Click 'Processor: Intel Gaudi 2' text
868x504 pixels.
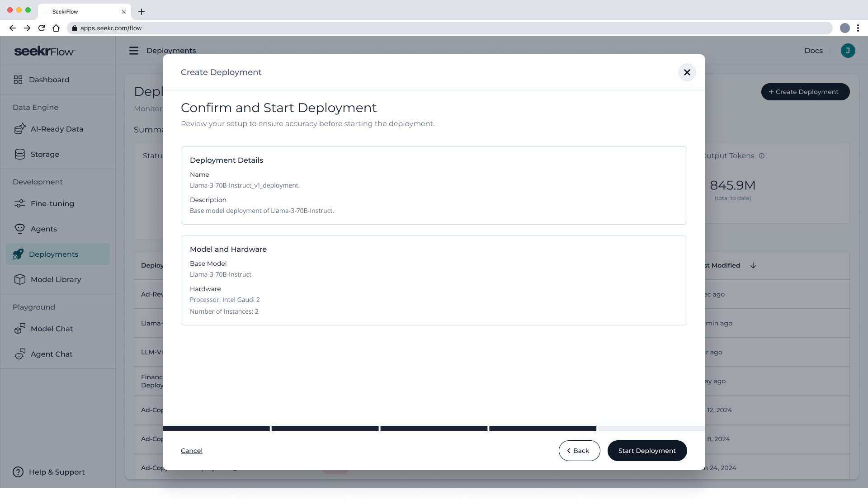[x=225, y=300]
